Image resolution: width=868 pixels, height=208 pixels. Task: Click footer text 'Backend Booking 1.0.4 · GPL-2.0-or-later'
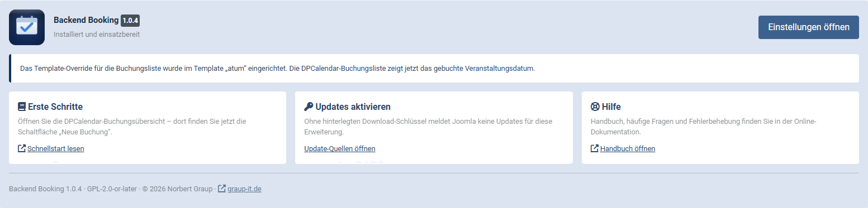pos(73,189)
